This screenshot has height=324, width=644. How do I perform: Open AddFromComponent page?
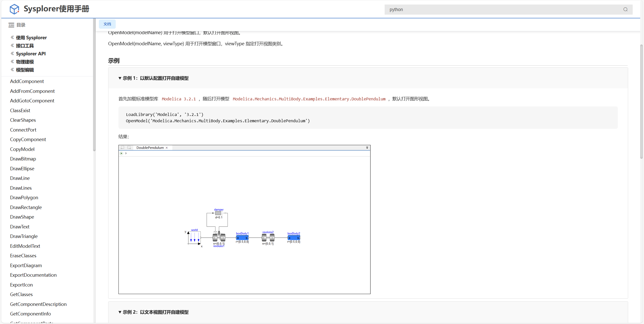tap(32, 91)
